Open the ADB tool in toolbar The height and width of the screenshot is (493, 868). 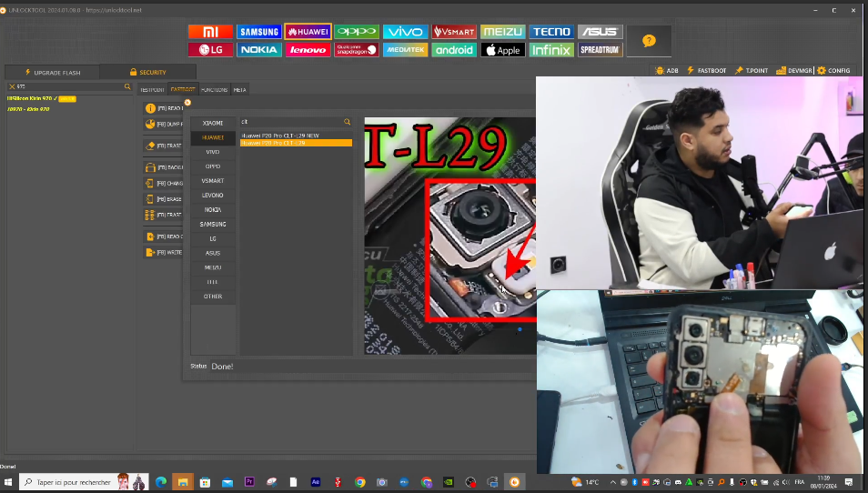point(667,70)
